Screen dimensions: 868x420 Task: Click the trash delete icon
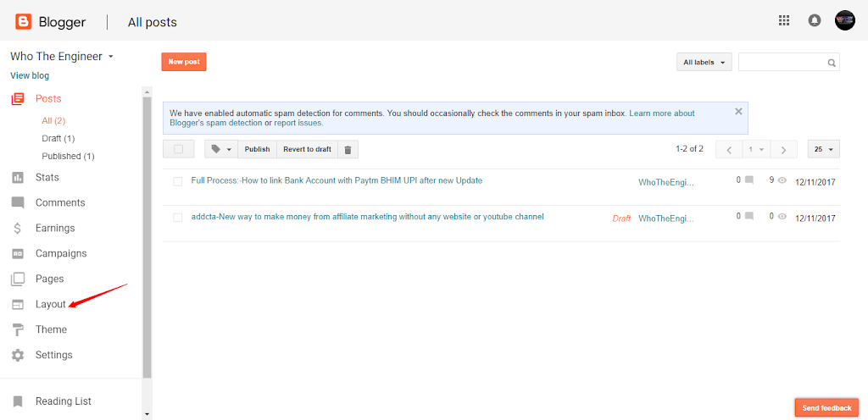(348, 149)
